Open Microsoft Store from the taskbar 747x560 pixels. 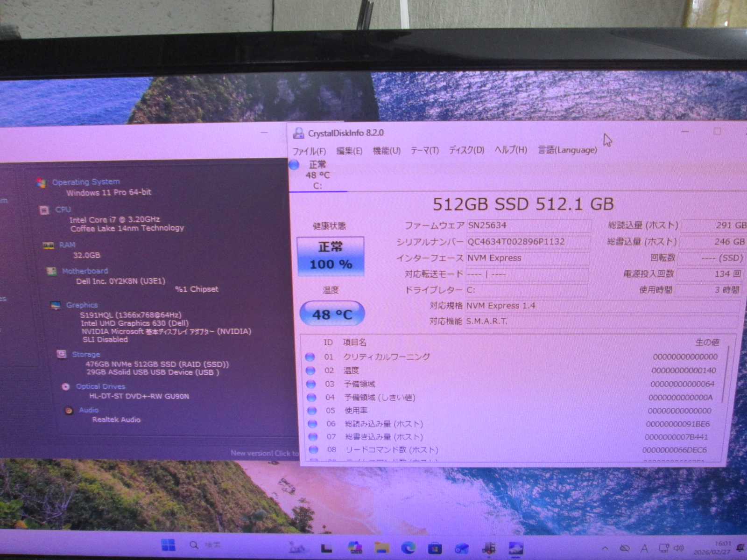(435, 547)
